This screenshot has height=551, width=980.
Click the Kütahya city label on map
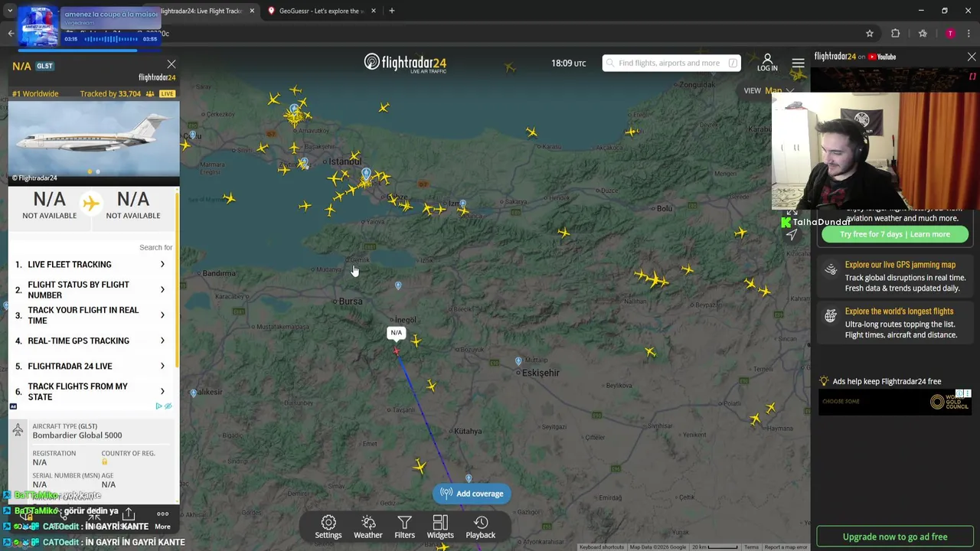pyautogui.click(x=468, y=432)
